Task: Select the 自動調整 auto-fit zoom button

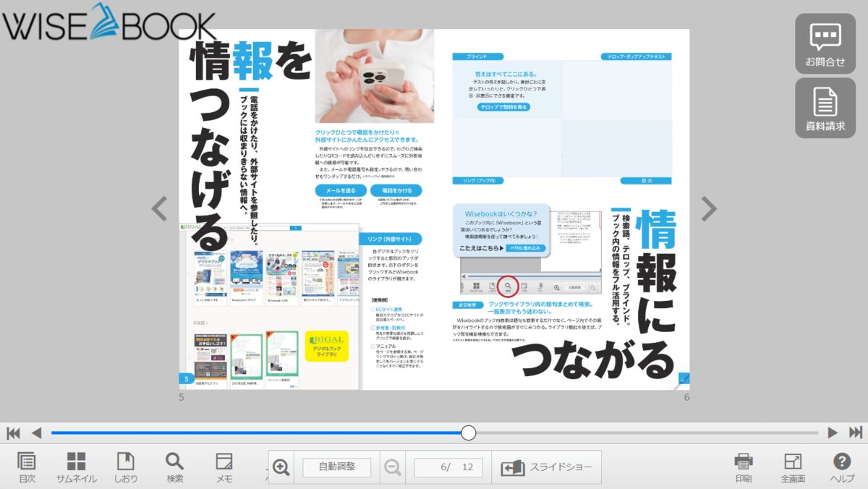Action: point(337,467)
